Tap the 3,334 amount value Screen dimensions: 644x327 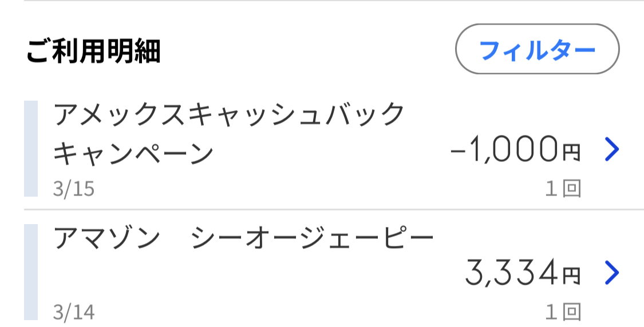click(x=510, y=273)
